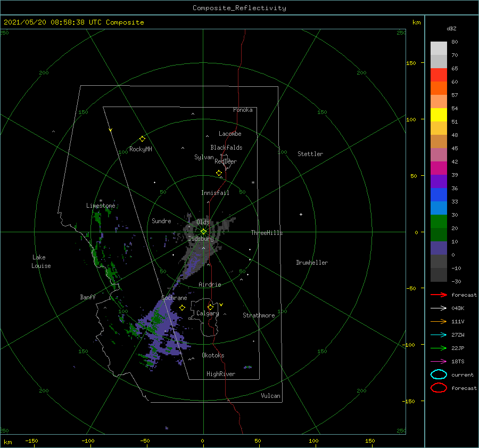Screen dimensions: 479x448
Task: Click the Cochrane town label
Action: (174, 298)
